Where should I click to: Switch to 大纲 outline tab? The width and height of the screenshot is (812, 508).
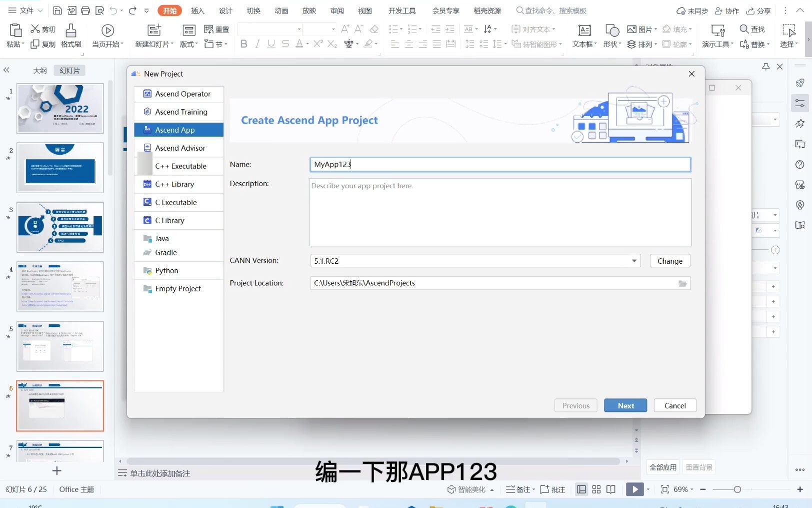point(40,71)
